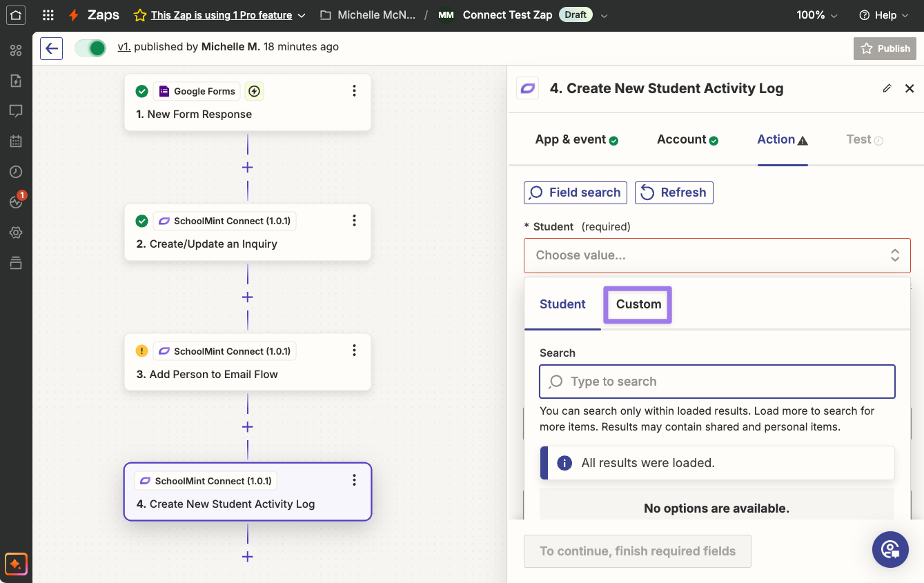The width and height of the screenshot is (924, 583).
Task: Open the comments sidebar icon
Action: pos(16,111)
